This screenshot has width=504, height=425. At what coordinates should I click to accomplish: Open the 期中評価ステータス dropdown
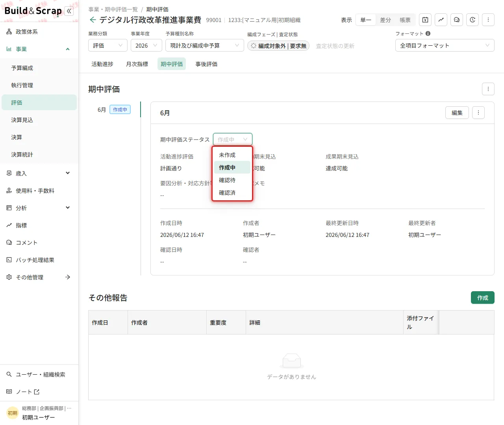[233, 139]
